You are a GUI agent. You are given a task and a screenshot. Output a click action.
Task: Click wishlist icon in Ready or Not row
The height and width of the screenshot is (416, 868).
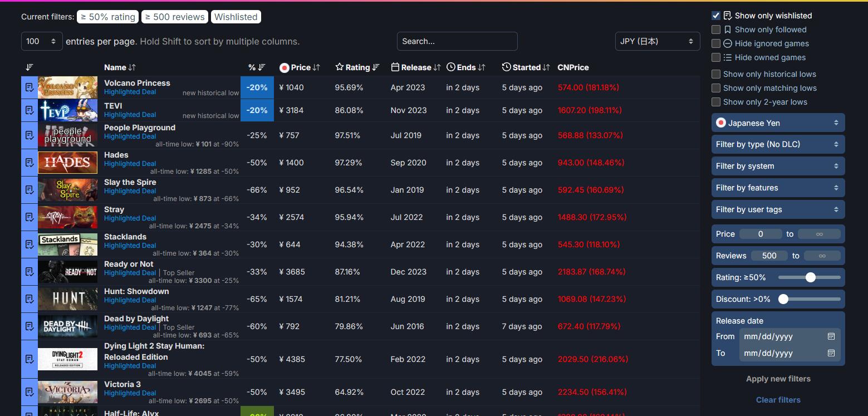(29, 272)
